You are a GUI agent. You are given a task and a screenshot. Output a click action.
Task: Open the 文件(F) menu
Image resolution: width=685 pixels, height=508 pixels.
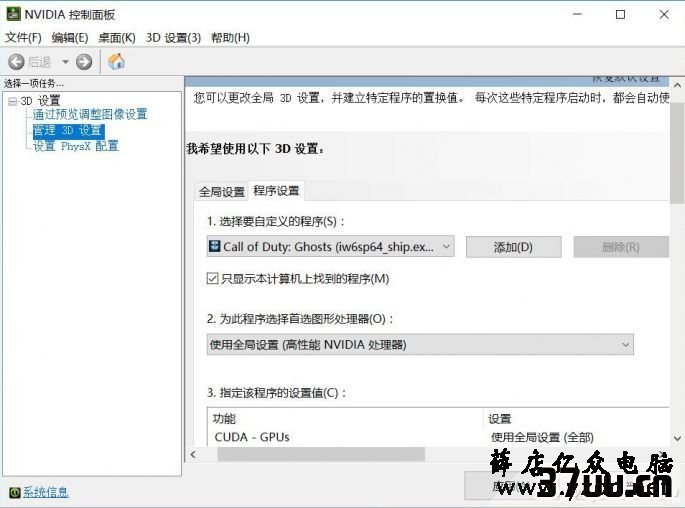click(x=23, y=38)
